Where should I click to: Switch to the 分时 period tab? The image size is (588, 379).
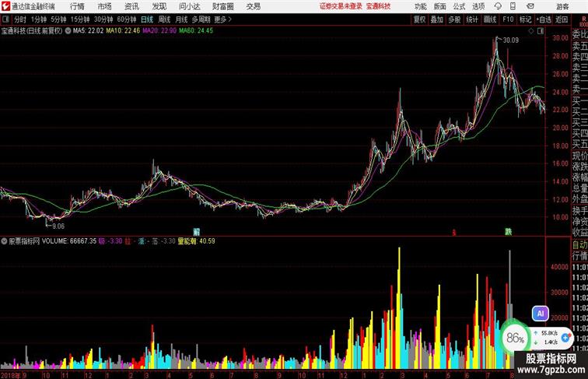[20, 19]
